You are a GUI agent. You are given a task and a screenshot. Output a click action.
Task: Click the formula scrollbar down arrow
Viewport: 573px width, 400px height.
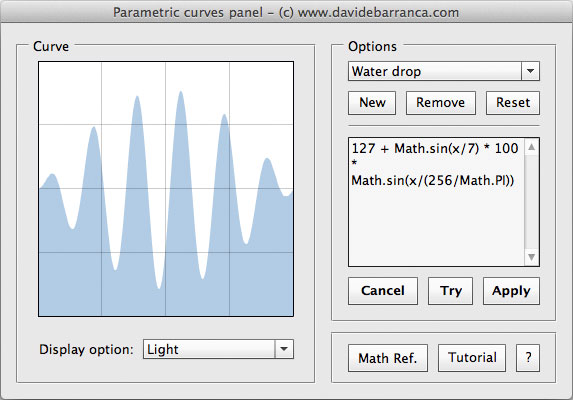point(532,257)
